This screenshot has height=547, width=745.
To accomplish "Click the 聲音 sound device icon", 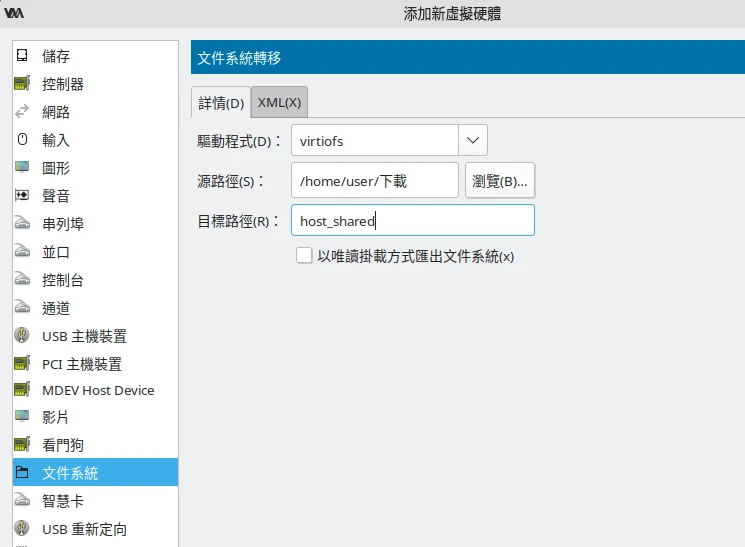I will (22, 196).
